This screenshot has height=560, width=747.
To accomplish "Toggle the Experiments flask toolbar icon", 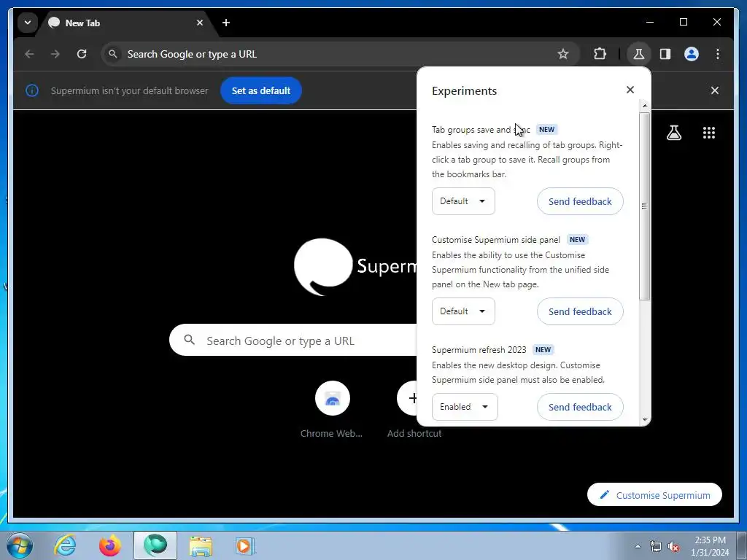I will pos(638,54).
